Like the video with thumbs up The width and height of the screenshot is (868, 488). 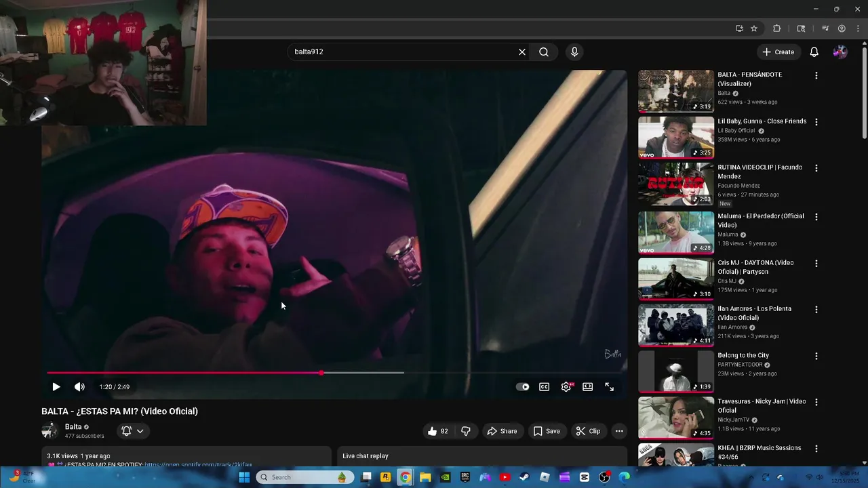point(439,431)
